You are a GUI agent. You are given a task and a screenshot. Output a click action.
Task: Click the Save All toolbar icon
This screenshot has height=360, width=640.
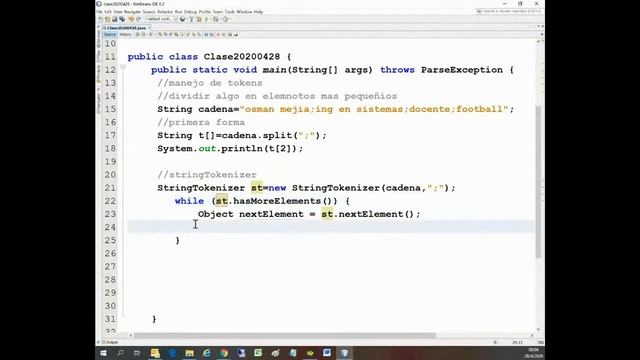(x=122, y=19)
